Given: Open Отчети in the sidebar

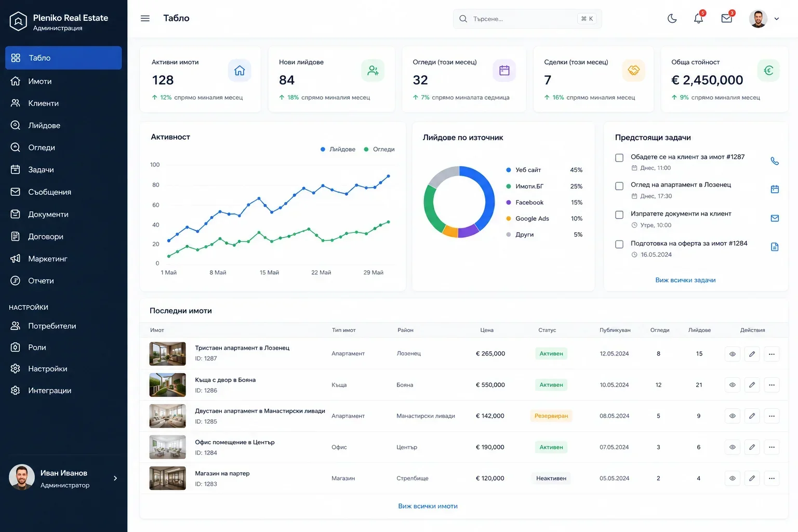Looking at the screenshot, I should tap(63, 281).
